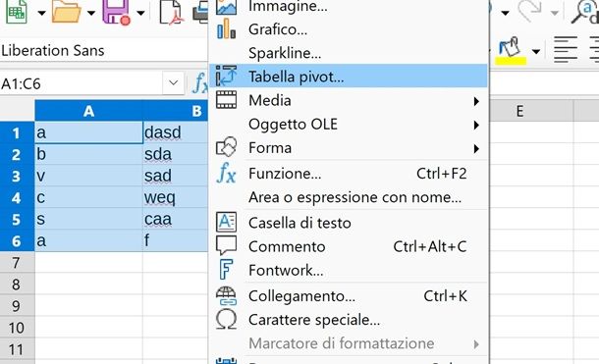
Task: Click cell B4 containing 'weq'
Action: pos(176,197)
